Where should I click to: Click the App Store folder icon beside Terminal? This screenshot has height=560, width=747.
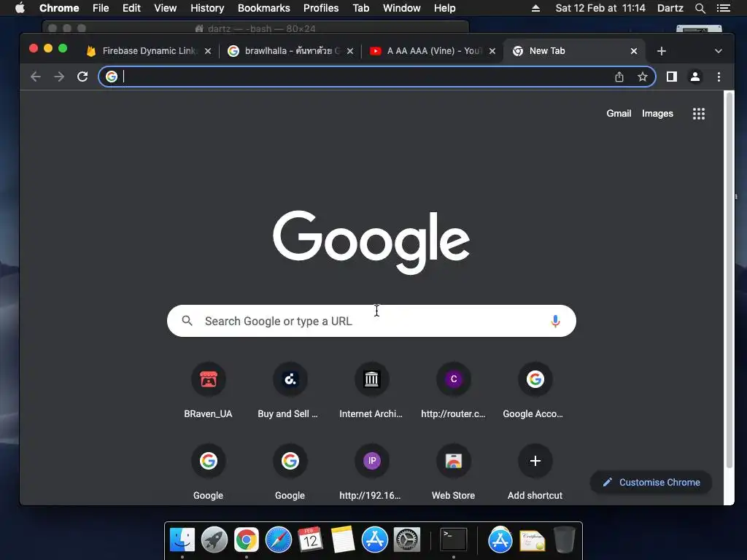click(500, 540)
